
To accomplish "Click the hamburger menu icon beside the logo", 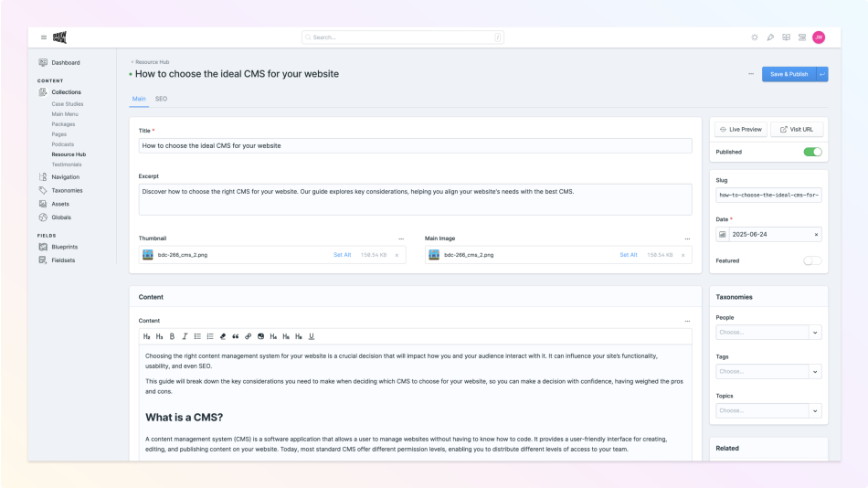I will tap(43, 37).
